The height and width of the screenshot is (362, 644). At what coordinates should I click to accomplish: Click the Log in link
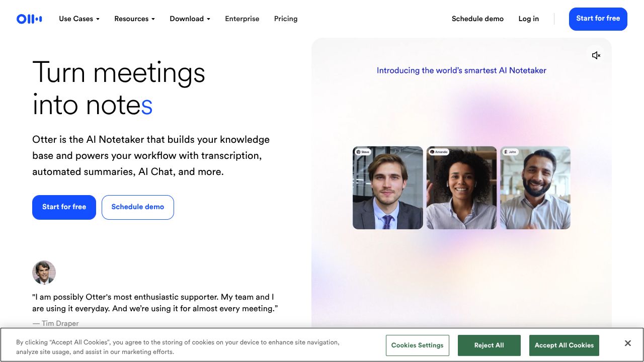tap(528, 19)
